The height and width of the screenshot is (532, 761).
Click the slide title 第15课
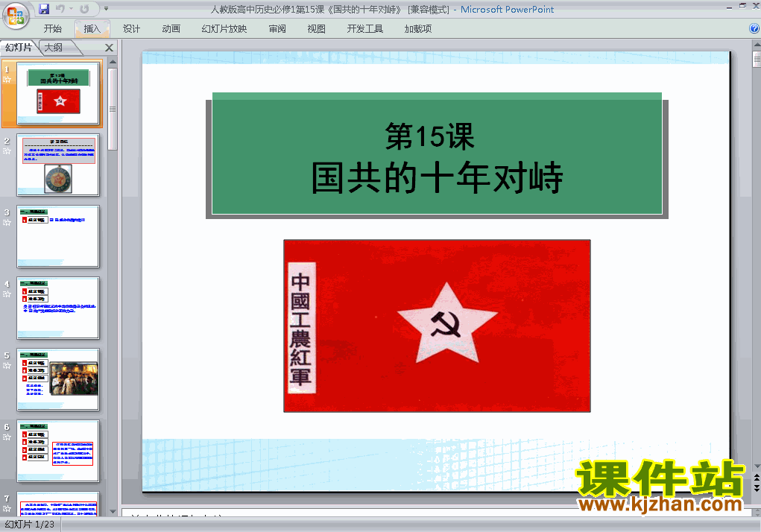coord(429,136)
